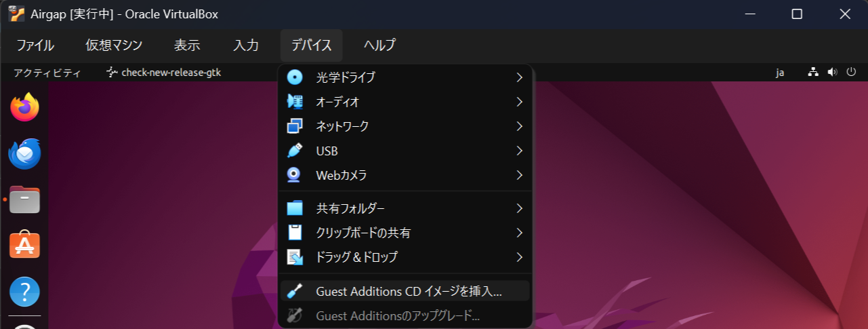This screenshot has height=329, width=868.
Task: Open the Files app in dock
Action: pos(25,200)
